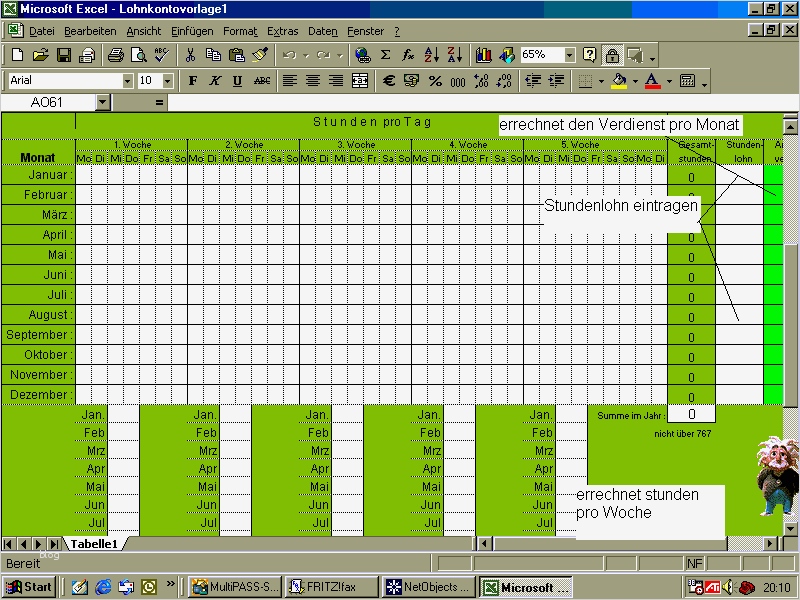Jump to first sheet with tab arrow
Image resolution: width=800 pixels, height=600 pixels.
pyautogui.click(x=8, y=544)
